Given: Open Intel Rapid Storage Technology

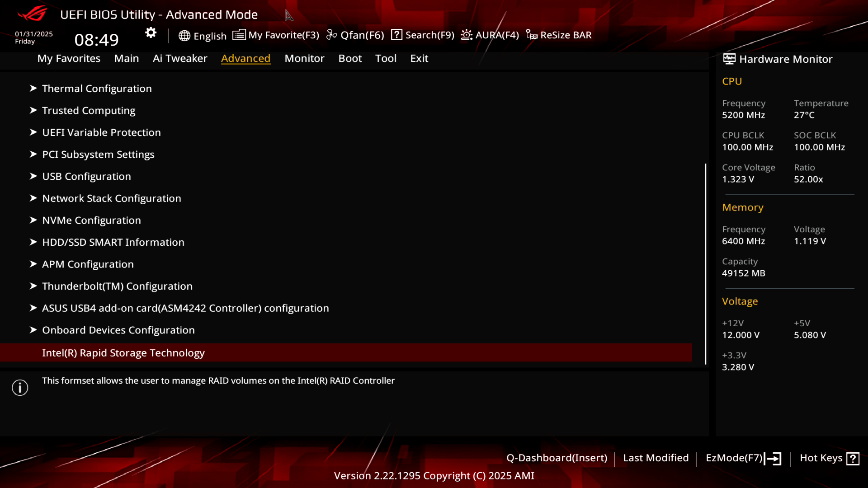Looking at the screenshot, I should 123,352.
